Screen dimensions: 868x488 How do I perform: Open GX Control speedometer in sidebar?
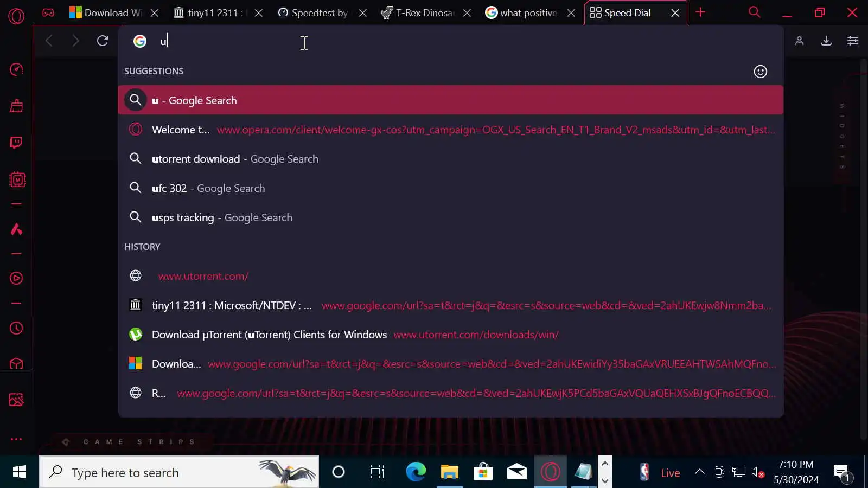click(x=16, y=69)
